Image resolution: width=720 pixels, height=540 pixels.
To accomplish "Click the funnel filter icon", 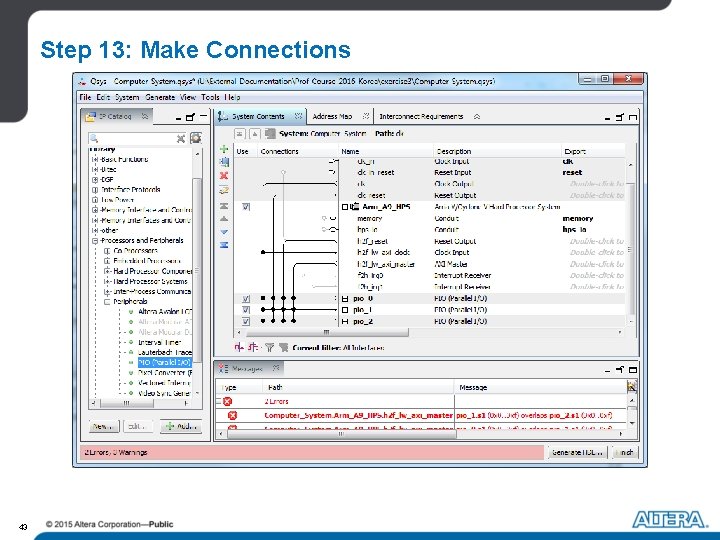I will (x=270, y=348).
